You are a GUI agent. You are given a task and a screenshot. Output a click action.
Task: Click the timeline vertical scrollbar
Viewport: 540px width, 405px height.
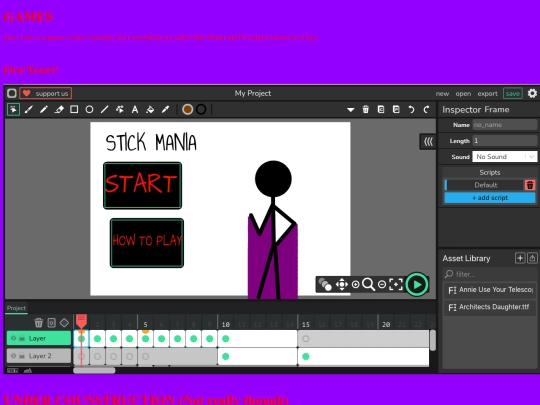click(x=433, y=340)
